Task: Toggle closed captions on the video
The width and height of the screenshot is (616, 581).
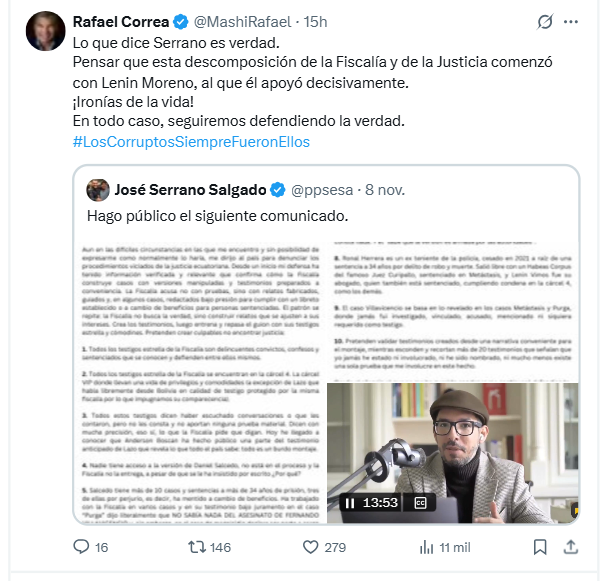Action: [421, 503]
